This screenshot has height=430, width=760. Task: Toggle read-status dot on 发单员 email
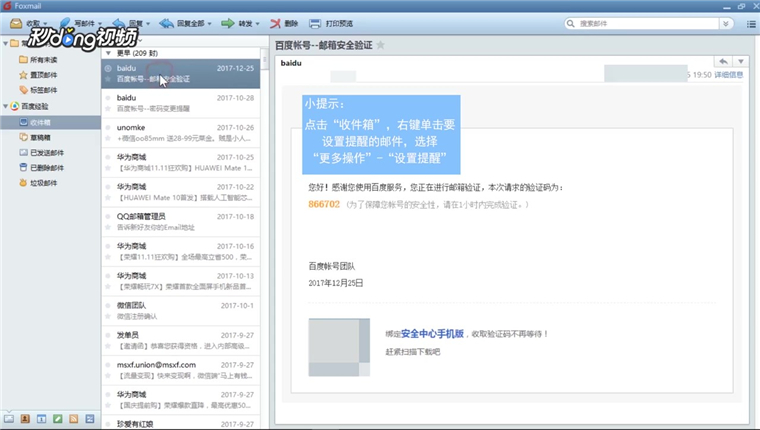108,335
